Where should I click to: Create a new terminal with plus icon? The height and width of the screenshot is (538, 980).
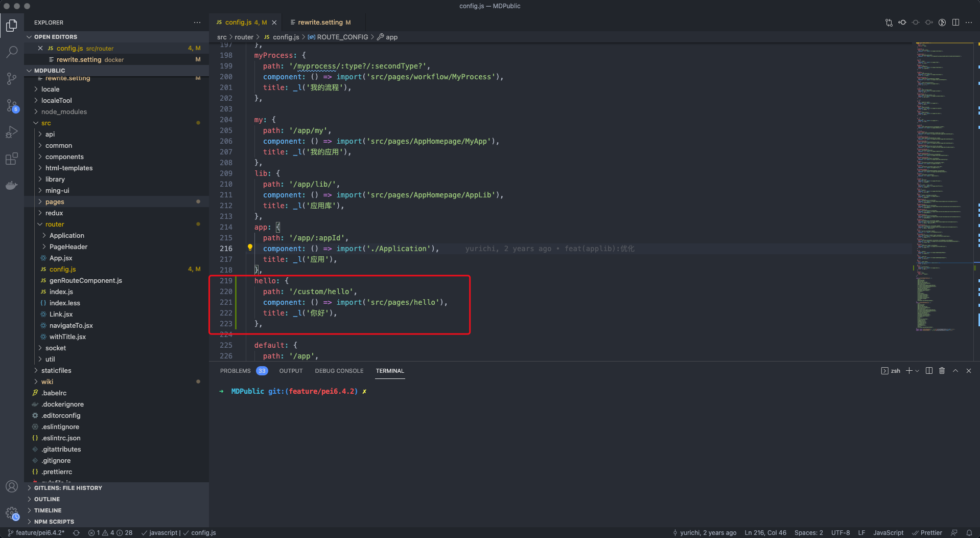(x=909, y=371)
